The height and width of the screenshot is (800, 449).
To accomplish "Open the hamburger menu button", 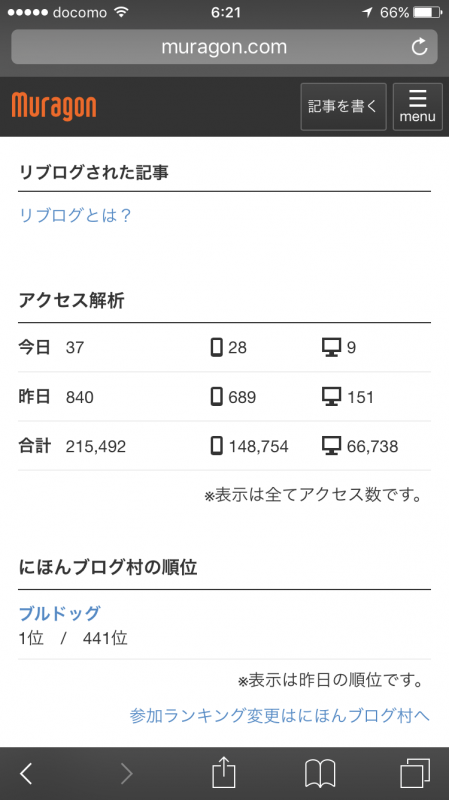I will (x=417, y=107).
